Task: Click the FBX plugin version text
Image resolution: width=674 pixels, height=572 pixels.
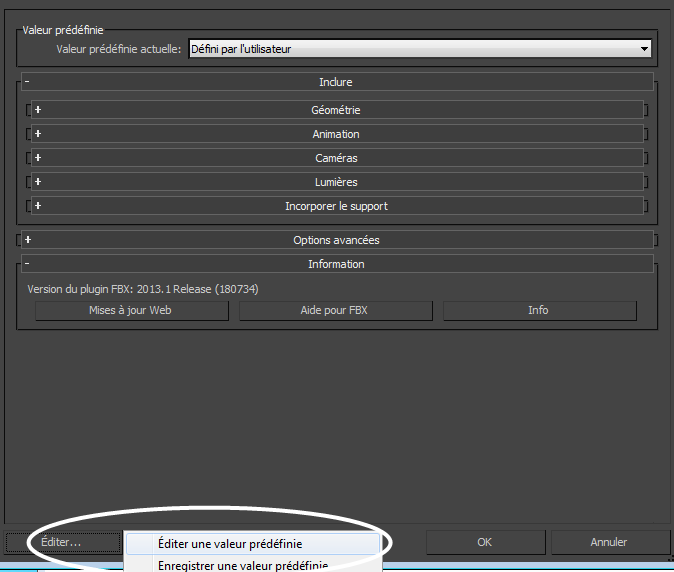Action: pos(143,289)
